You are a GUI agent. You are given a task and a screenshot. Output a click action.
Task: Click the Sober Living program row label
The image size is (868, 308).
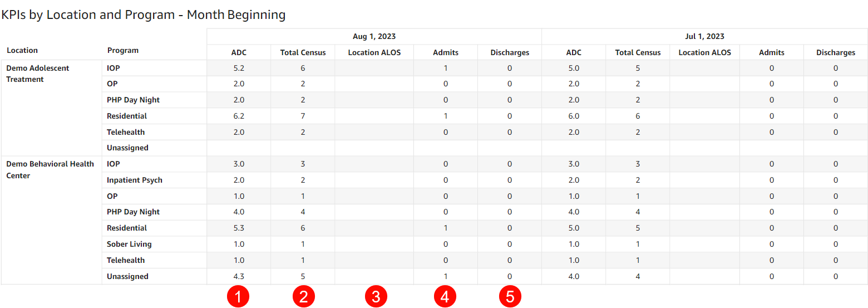click(129, 244)
